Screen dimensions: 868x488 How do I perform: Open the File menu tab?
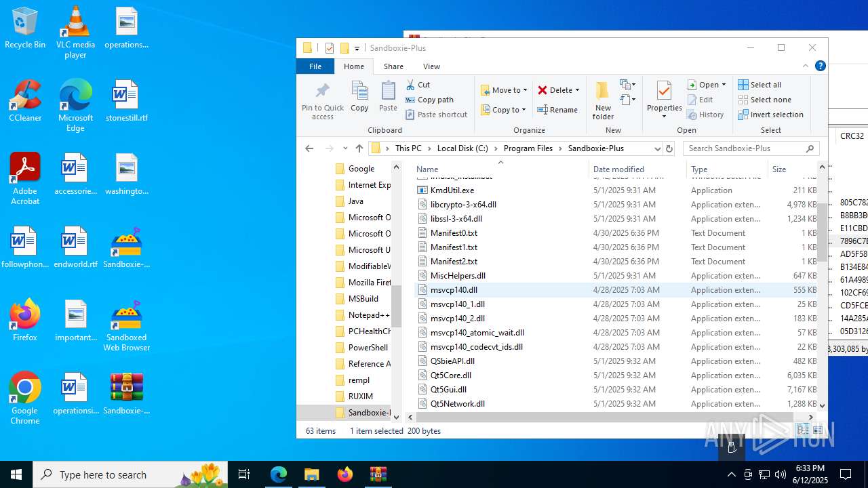click(315, 66)
